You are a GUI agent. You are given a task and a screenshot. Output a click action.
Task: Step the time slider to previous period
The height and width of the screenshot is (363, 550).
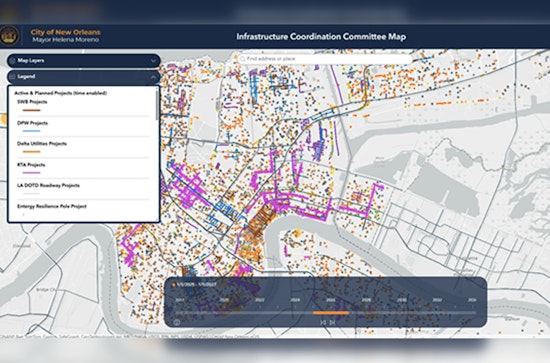[x=323, y=322]
